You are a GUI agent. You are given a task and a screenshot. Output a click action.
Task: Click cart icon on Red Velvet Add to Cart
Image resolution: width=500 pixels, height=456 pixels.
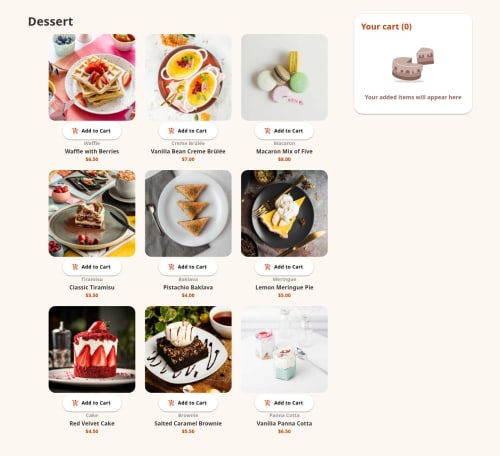tap(75, 403)
